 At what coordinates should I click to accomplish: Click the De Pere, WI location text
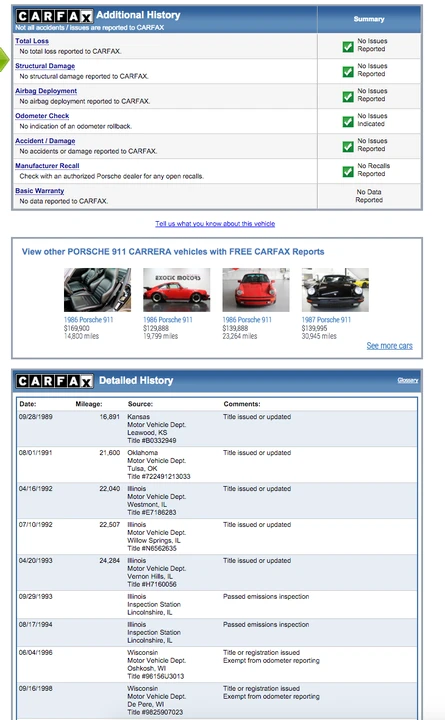coord(147,704)
